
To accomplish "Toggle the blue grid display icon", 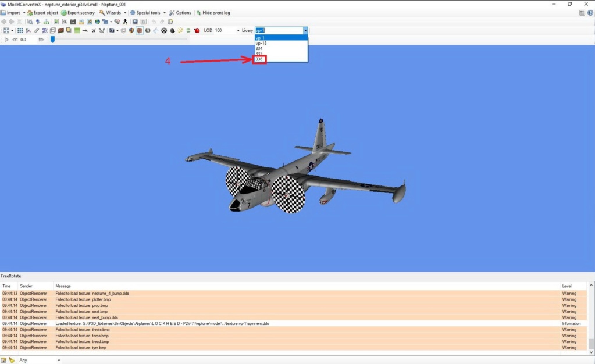I will (x=20, y=30).
